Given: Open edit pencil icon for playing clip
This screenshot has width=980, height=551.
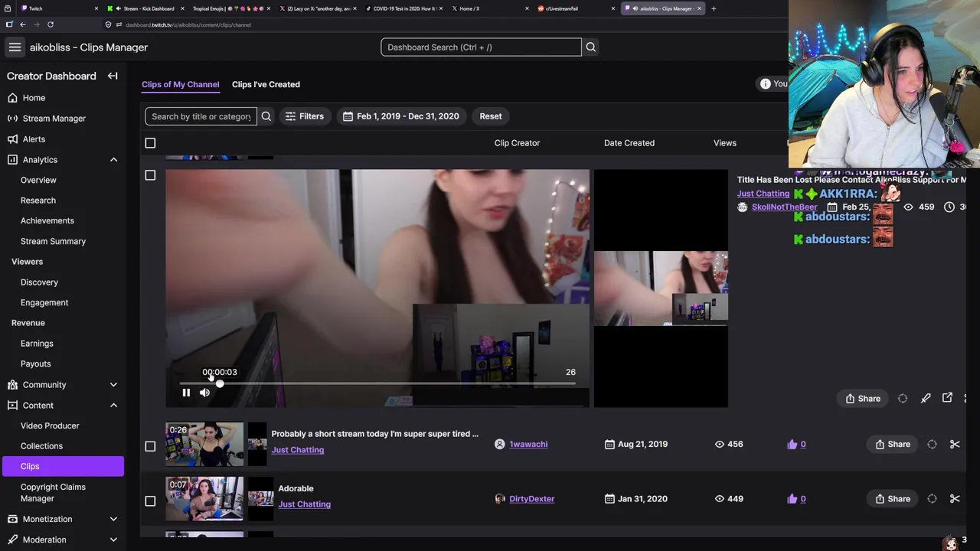Looking at the screenshot, I should click(926, 398).
